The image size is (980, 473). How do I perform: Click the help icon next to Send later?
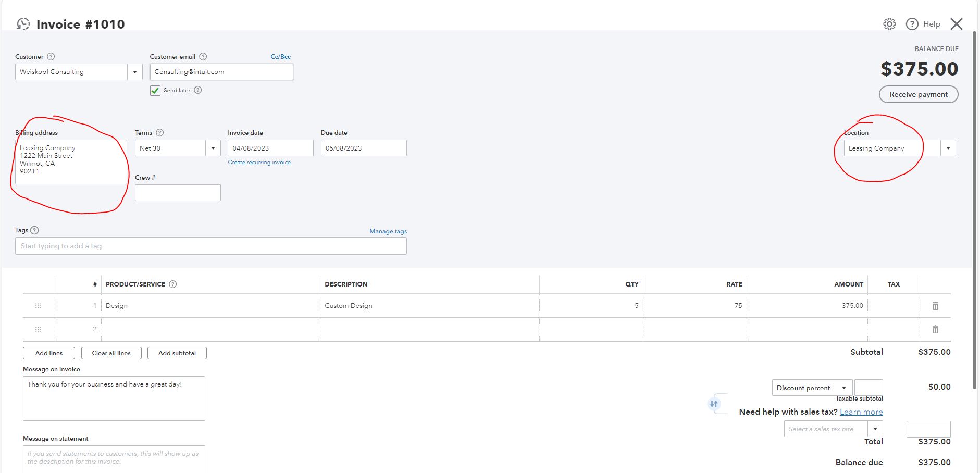[197, 90]
